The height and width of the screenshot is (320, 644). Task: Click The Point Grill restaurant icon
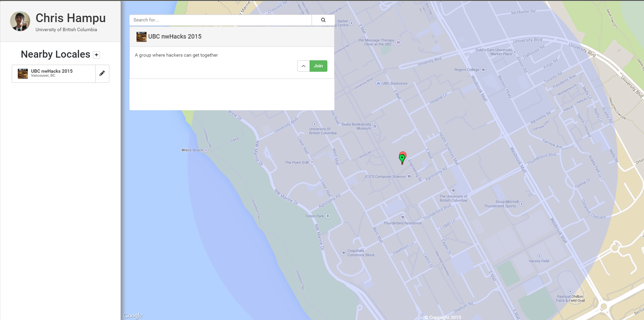(x=312, y=163)
